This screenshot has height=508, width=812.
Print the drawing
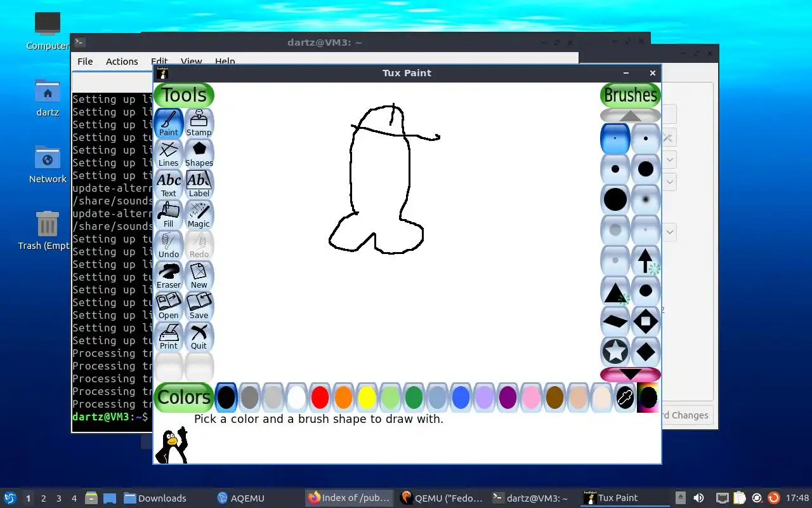click(x=169, y=337)
